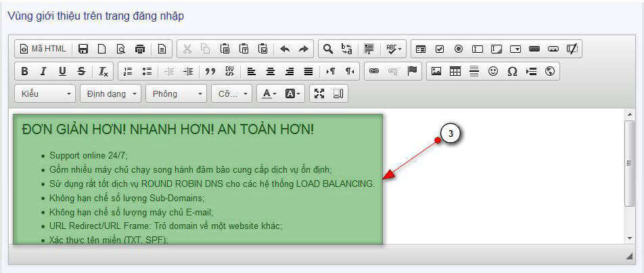Toggle bulleted list
Viewport: 644px width, 273px height.
coord(147,72)
